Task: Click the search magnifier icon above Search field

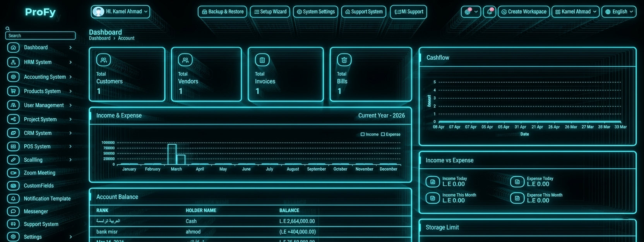Action: tap(8, 28)
